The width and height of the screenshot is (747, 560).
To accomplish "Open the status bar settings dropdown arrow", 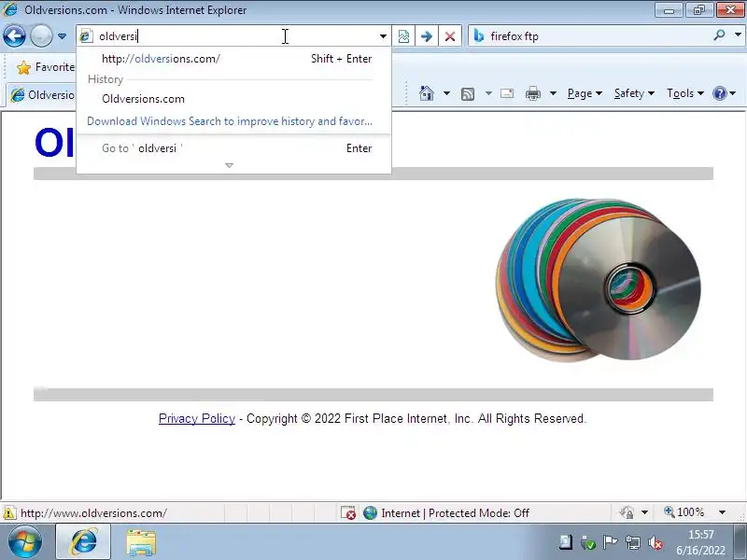I will [x=644, y=512].
